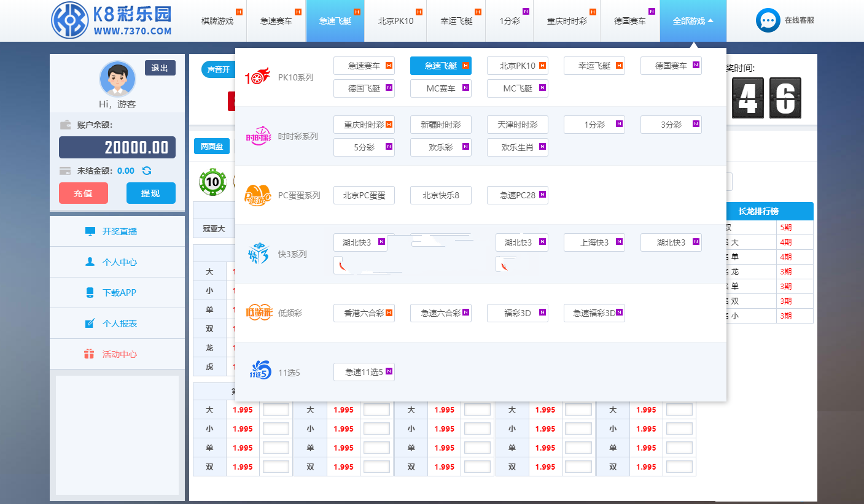
Task: Click the PK10 series category icon
Action: [257, 77]
